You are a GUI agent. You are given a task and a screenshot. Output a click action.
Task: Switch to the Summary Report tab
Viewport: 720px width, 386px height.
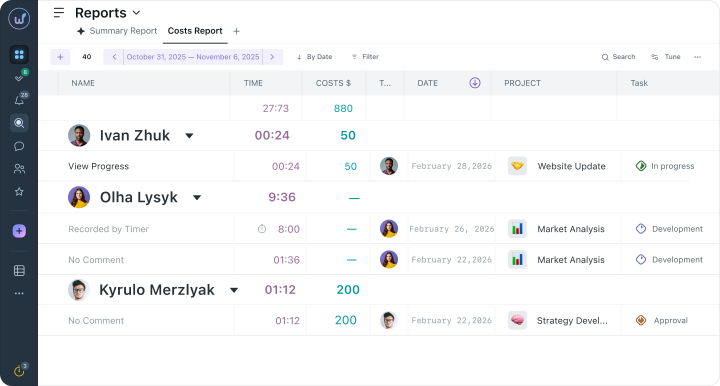[x=117, y=31]
